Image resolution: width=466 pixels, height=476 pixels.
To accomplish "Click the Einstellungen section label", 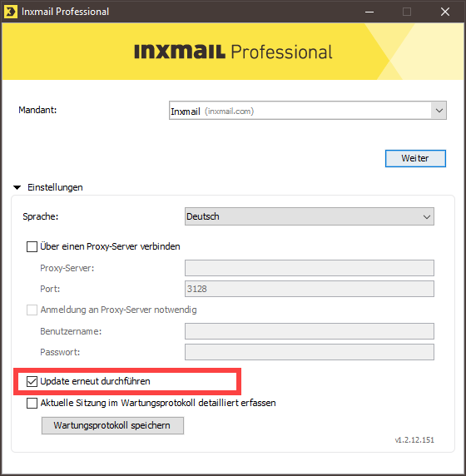I will click(x=55, y=187).
